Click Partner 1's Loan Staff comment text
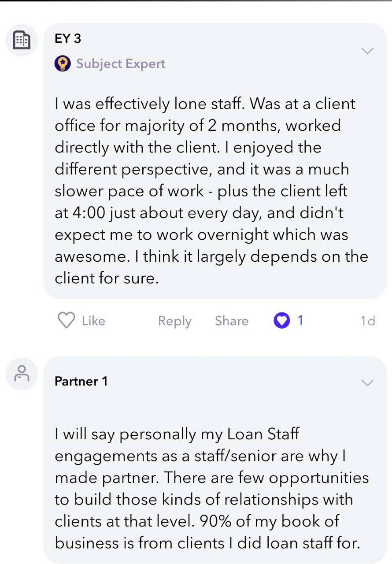Image resolution: width=392 pixels, height=564 pixels. [x=211, y=488]
